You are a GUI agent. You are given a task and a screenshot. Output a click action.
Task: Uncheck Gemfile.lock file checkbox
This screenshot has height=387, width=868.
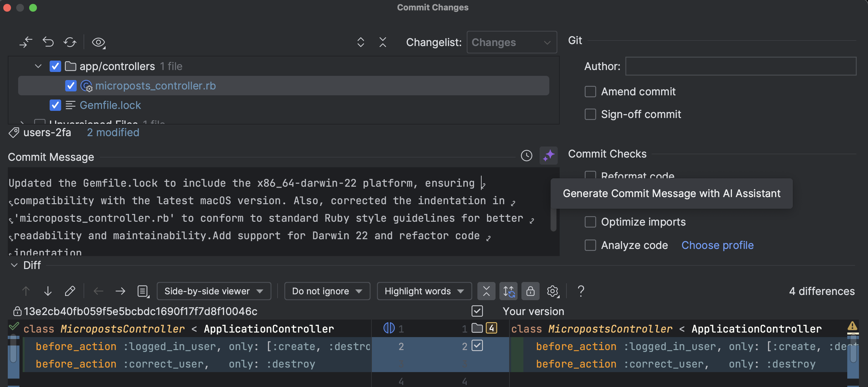click(x=55, y=105)
